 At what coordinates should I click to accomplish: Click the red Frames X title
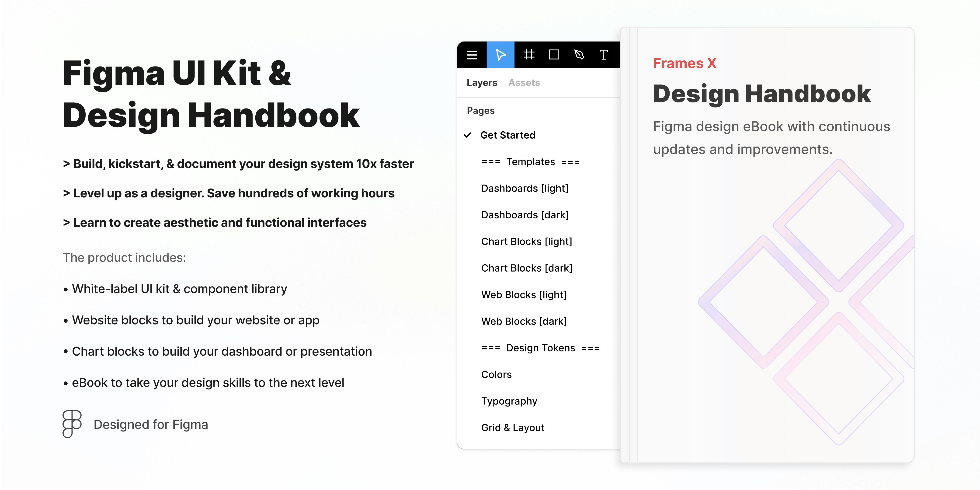tap(685, 63)
